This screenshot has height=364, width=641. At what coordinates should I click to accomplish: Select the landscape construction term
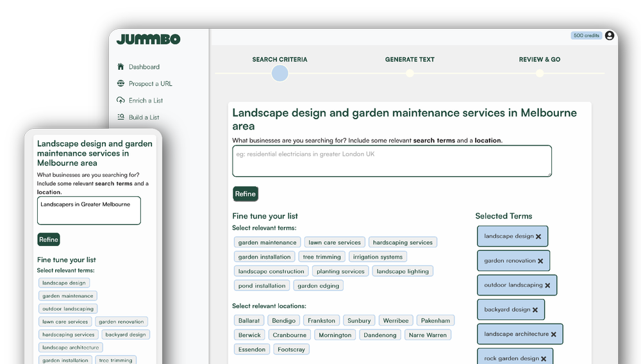pyautogui.click(x=271, y=271)
